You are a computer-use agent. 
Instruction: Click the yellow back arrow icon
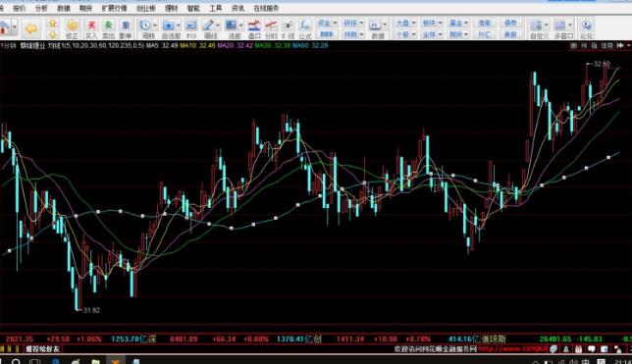tap(30, 28)
